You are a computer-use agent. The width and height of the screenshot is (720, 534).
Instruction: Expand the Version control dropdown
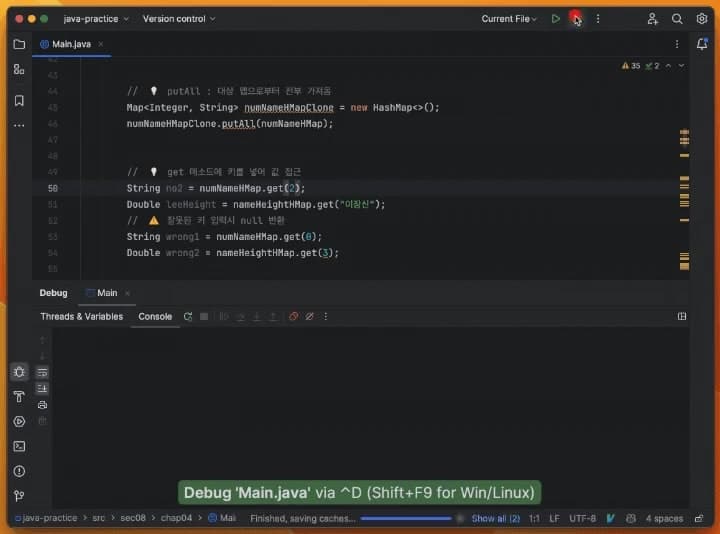(x=179, y=19)
